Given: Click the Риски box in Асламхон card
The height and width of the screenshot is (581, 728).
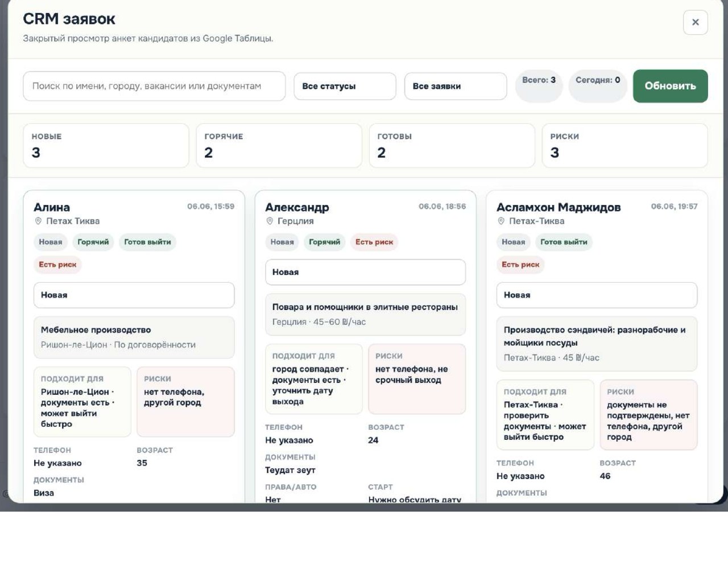Looking at the screenshot, I should point(648,415).
